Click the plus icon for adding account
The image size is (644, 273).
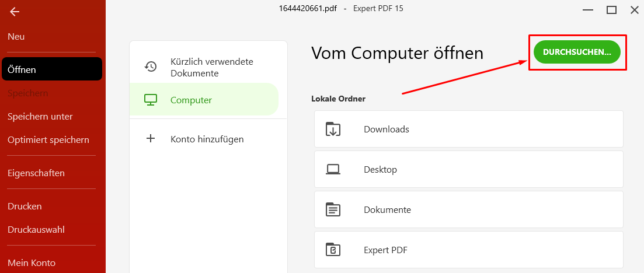coord(151,139)
